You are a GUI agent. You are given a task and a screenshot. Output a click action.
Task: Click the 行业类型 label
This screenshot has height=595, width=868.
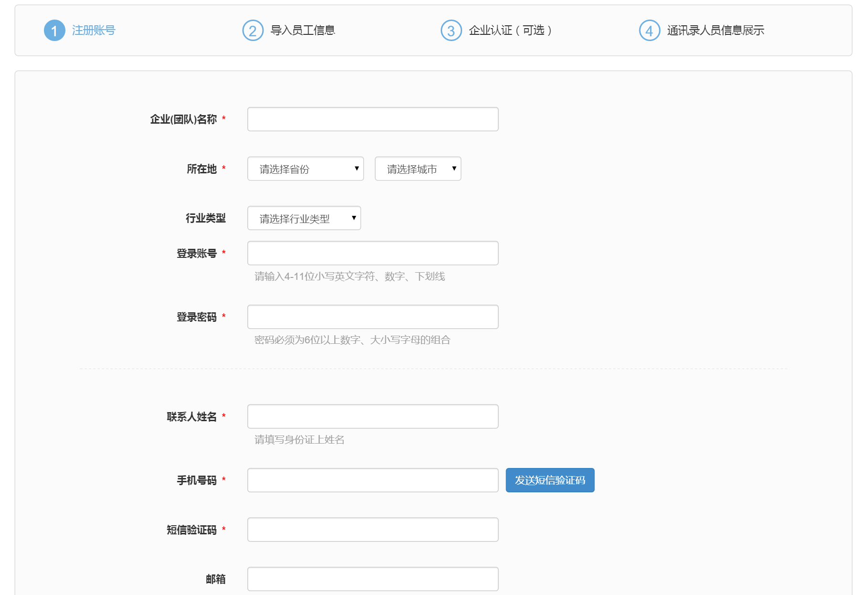[206, 218]
